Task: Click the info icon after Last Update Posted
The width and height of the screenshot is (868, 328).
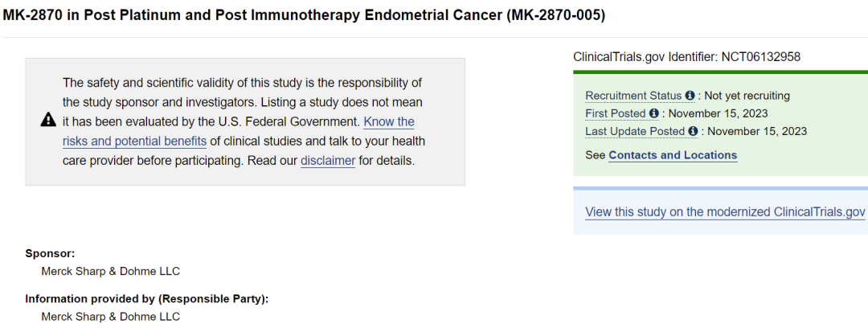Action: point(693,131)
